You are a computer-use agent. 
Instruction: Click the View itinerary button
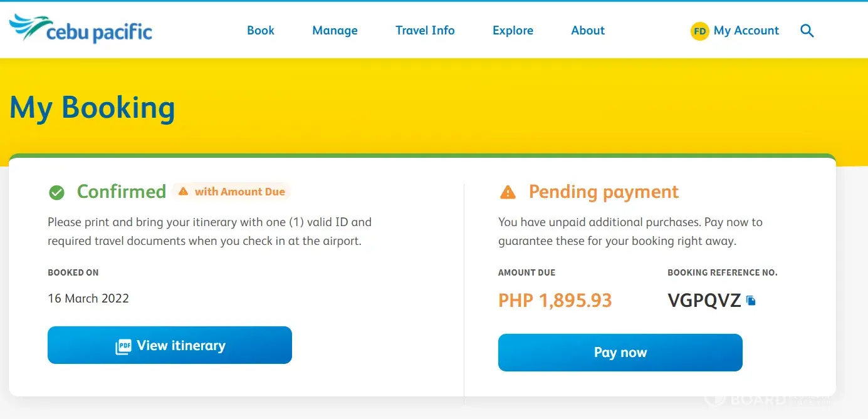pyautogui.click(x=170, y=345)
